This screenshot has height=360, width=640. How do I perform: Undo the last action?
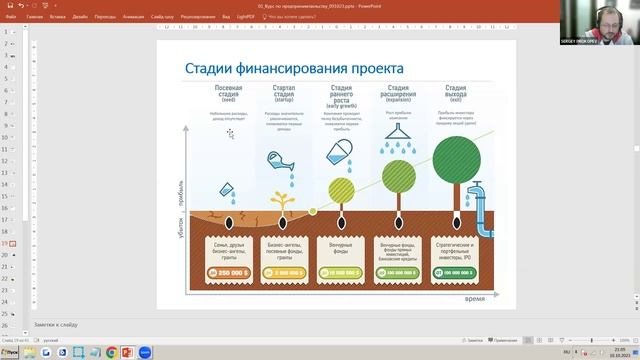click(x=20, y=6)
